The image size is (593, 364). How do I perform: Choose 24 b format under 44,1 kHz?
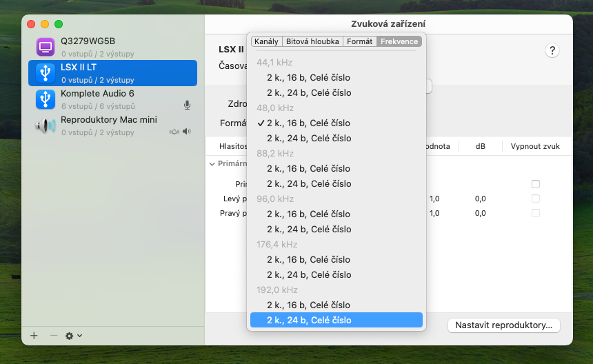(x=336, y=92)
